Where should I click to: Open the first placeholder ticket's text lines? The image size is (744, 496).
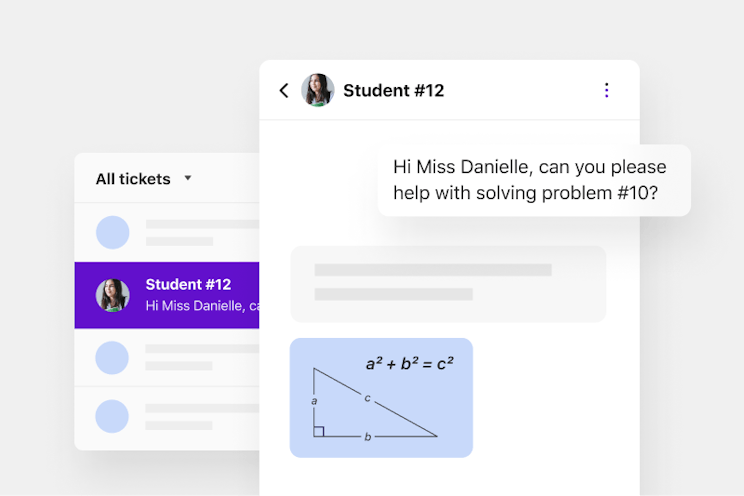[x=200, y=233]
